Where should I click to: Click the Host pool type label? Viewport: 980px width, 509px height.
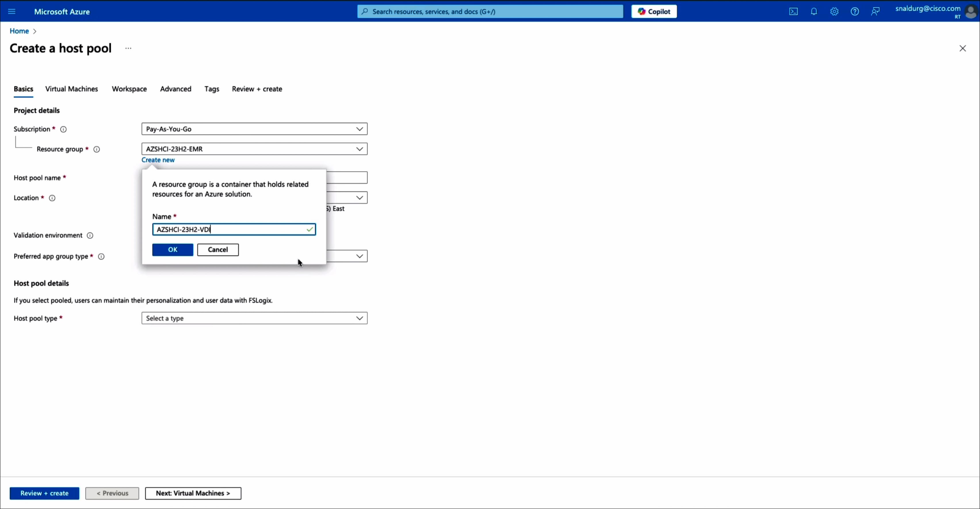click(x=35, y=319)
